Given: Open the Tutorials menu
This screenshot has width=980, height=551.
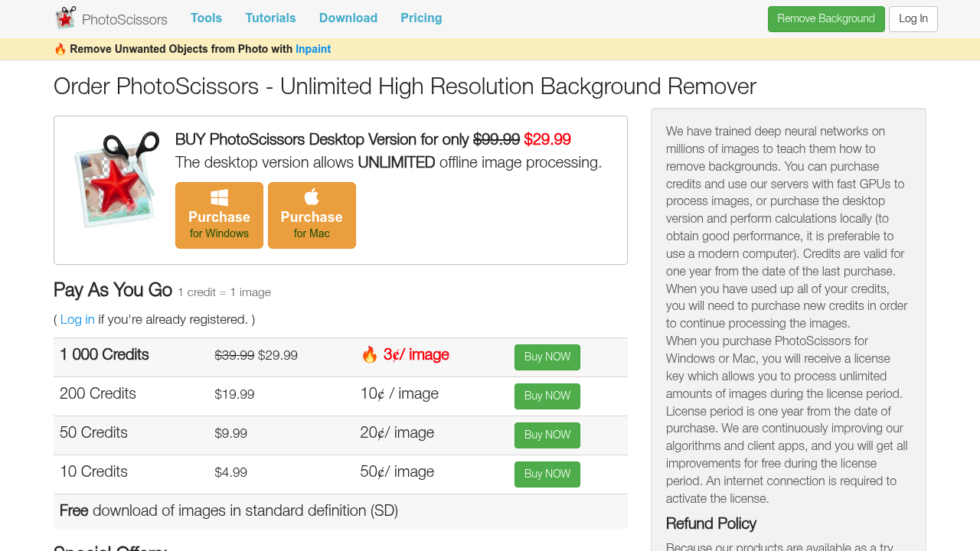Looking at the screenshot, I should tap(270, 18).
